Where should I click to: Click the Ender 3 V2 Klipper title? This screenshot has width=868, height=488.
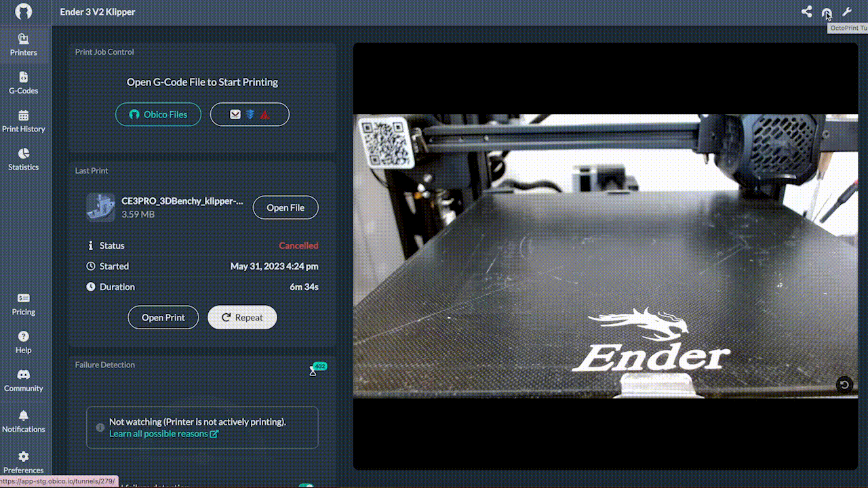(x=98, y=12)
